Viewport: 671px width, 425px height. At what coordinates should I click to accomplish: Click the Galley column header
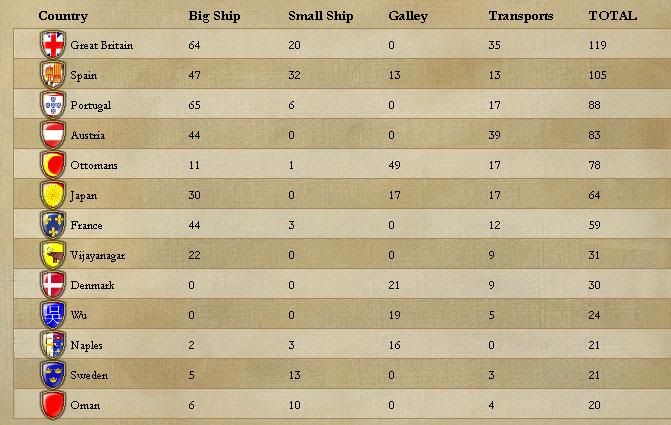click(x=408, y=16)
